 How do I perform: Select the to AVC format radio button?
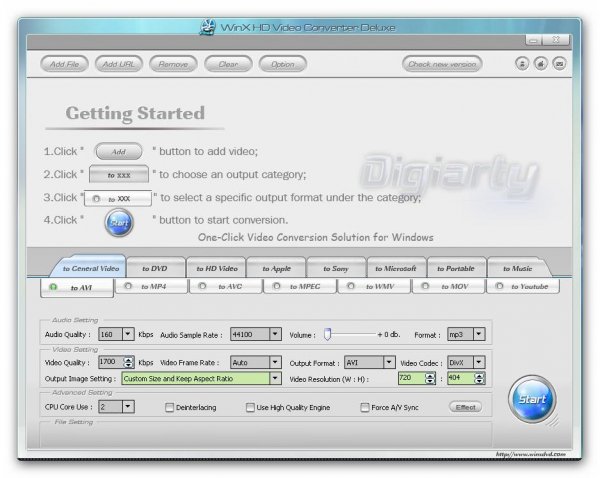tap(202, 286)
